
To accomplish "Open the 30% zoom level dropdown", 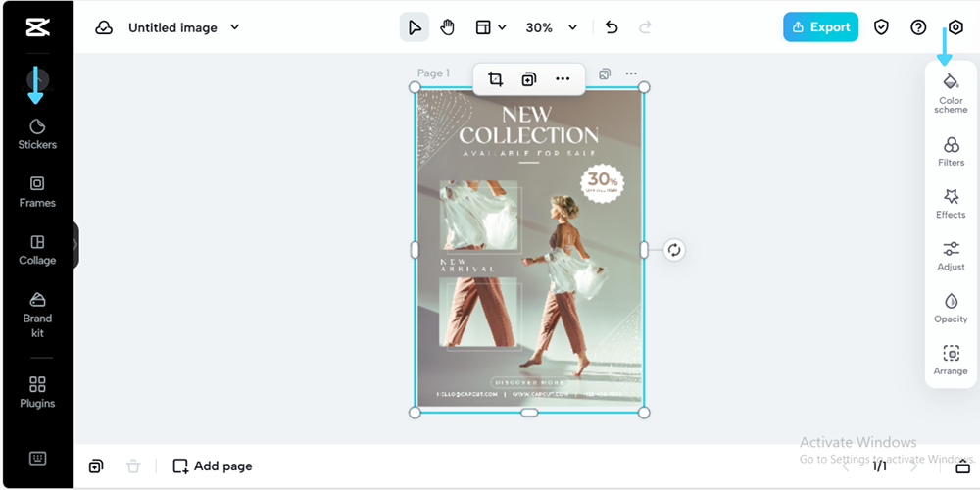I will pos(551,27).
